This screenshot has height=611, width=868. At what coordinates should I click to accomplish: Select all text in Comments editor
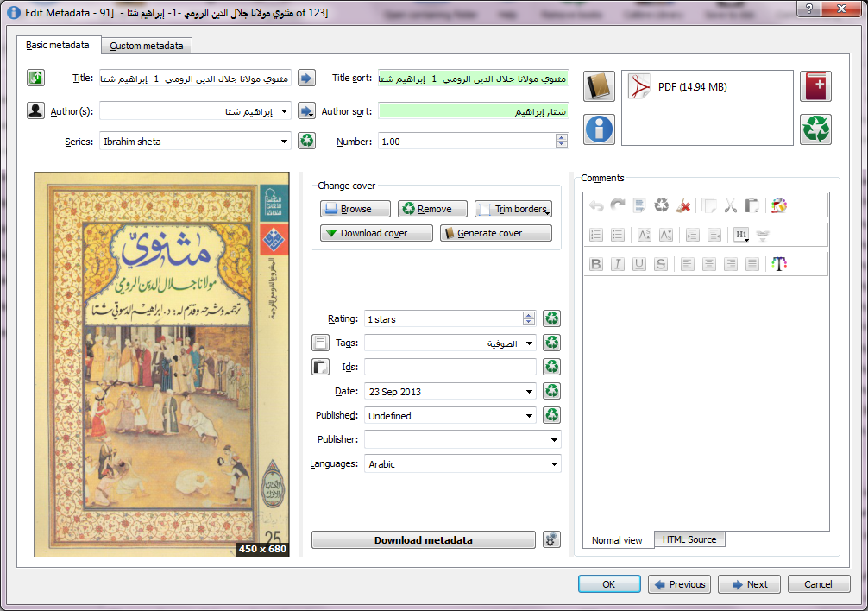tap(639, 206)
